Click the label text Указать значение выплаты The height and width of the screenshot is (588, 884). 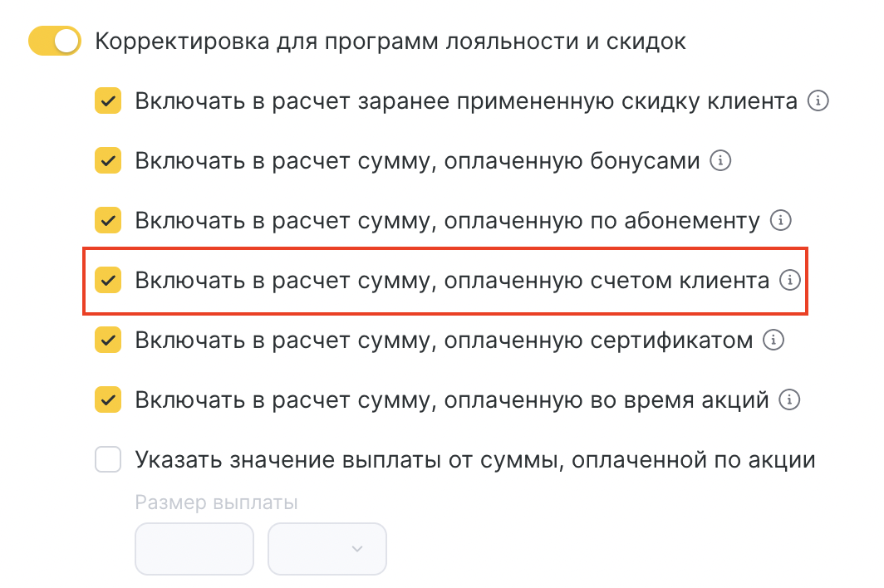point(474,460)
